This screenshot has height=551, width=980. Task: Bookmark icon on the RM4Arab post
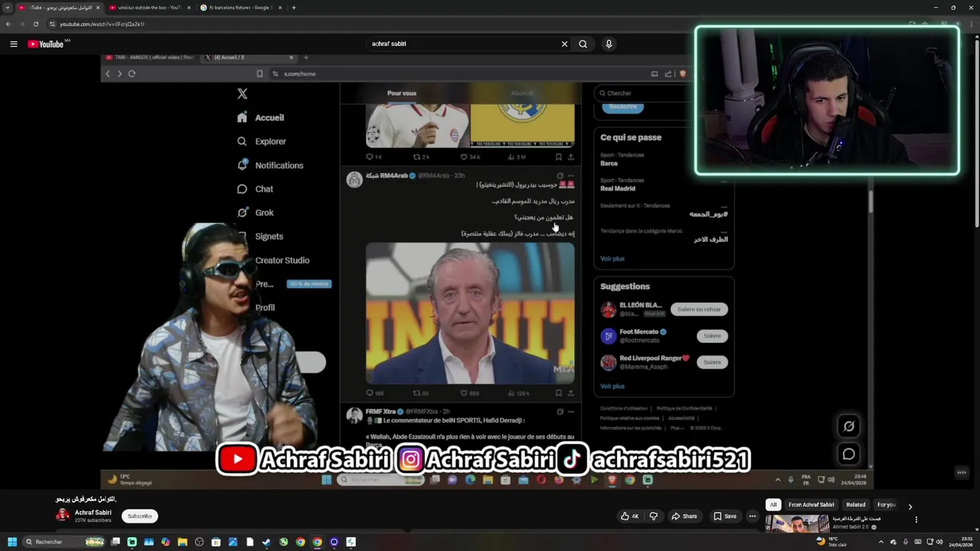(x=558, y=393)
